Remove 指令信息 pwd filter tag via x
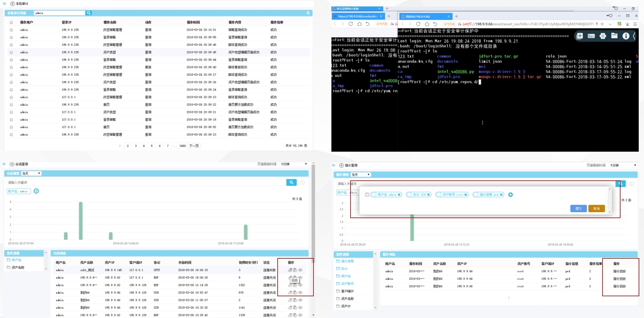Screen dimensions: 644x318 tap(502, 195)
